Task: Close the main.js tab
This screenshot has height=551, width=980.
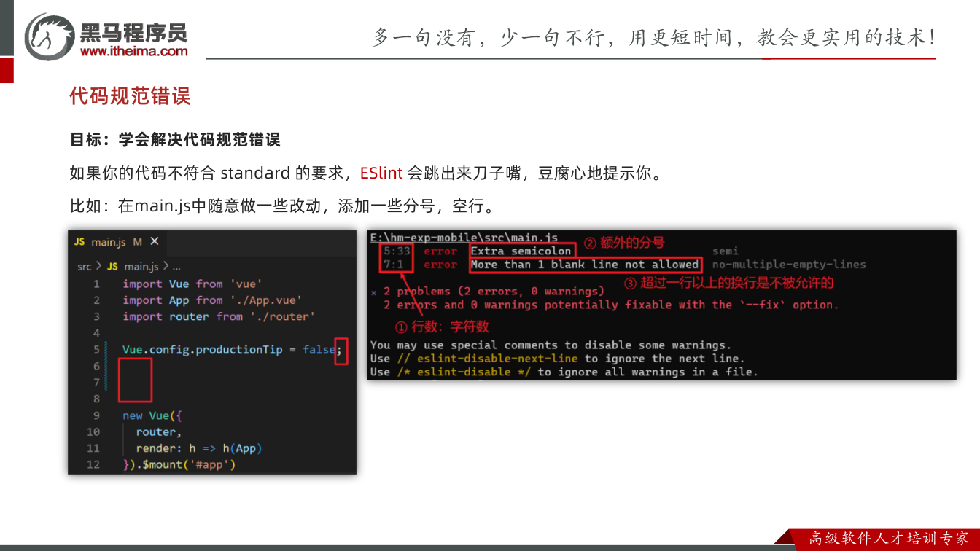Action: 155,241
